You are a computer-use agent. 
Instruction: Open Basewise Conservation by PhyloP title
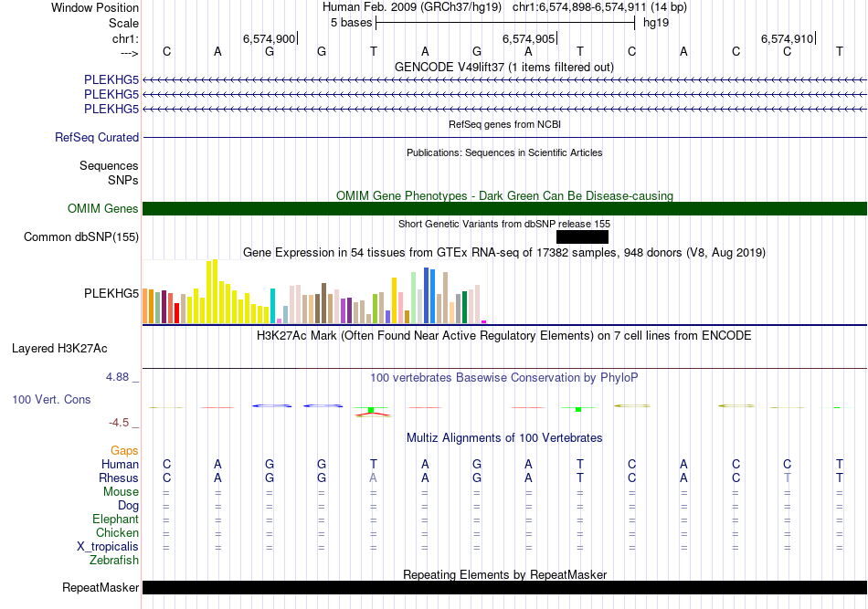503,377
